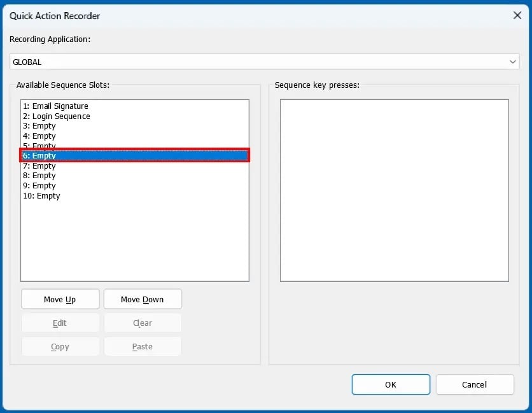This screenshot has width=532, height=413.
Task: Select the 10: Empty slot
Action: coord(135,196)
